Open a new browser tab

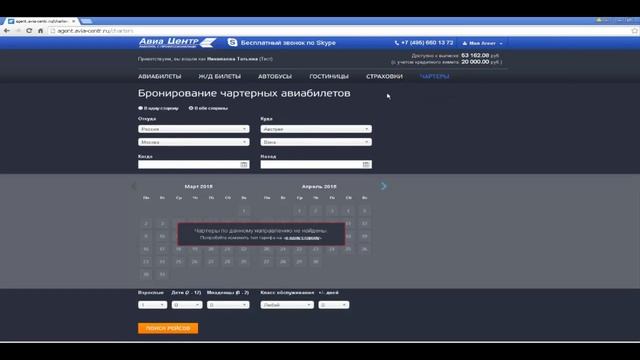(x=86, y=21)
